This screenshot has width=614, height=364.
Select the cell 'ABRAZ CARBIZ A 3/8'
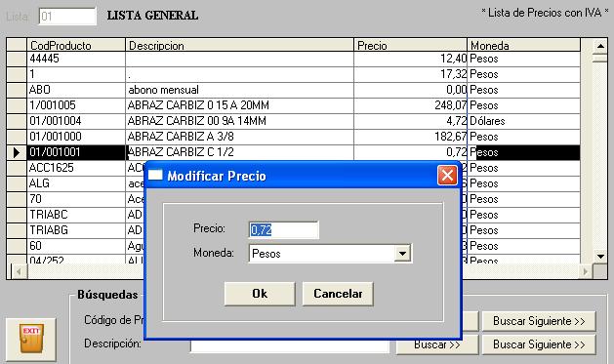tap(239, 137)
